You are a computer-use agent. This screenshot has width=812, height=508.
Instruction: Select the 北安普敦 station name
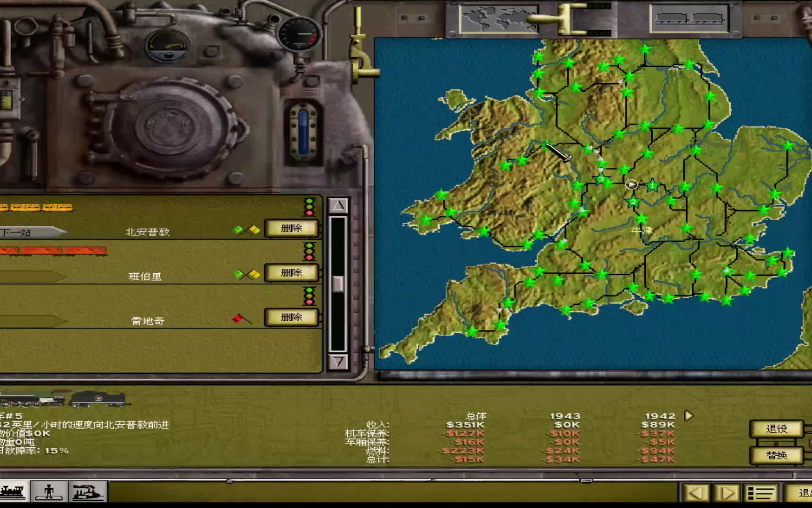tap(148, 232)
